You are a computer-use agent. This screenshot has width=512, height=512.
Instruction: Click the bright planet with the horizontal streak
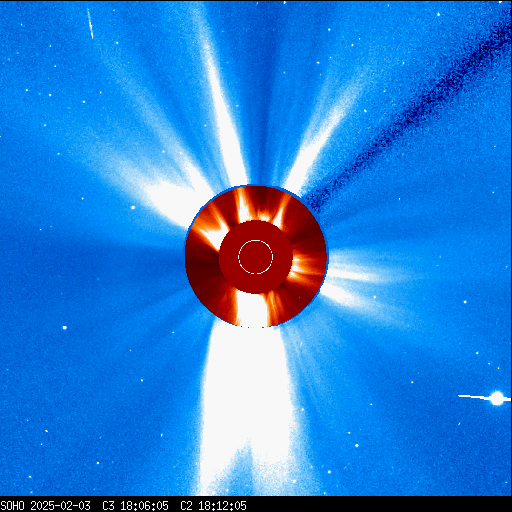(x=497, y=398)
